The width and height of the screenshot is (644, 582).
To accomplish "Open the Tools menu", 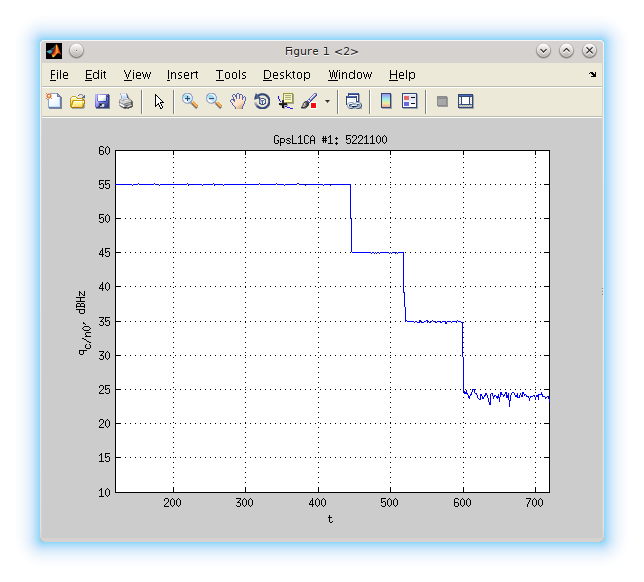I will (x=231, y=75).
